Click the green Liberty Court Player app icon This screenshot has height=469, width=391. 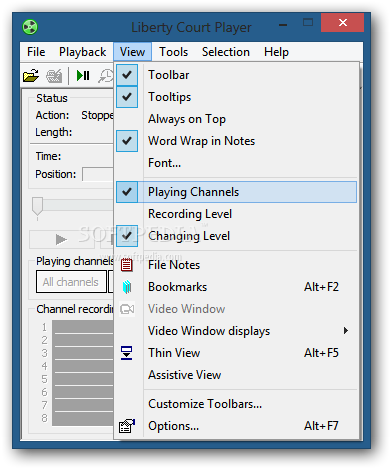(x=30, y=27)
